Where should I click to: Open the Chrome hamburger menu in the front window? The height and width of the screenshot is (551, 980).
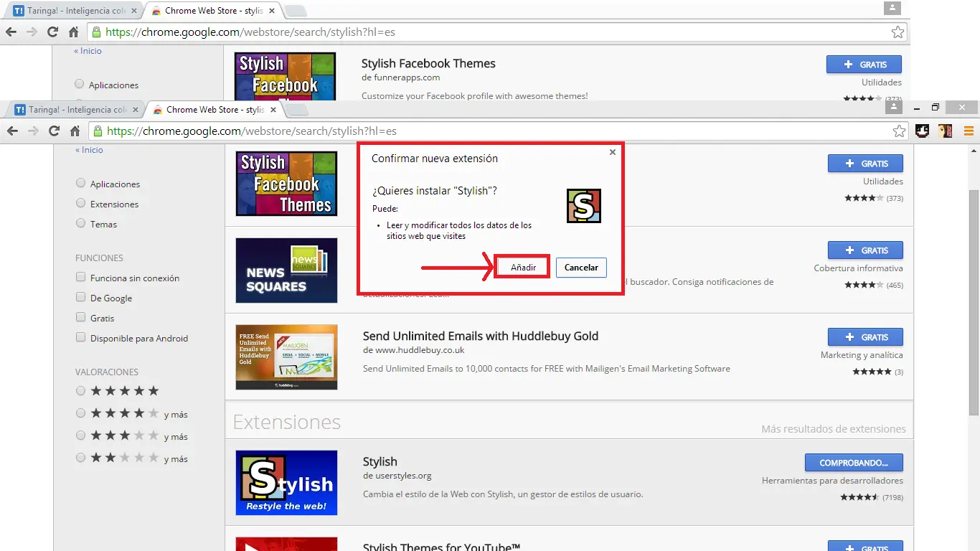[969, 131]
